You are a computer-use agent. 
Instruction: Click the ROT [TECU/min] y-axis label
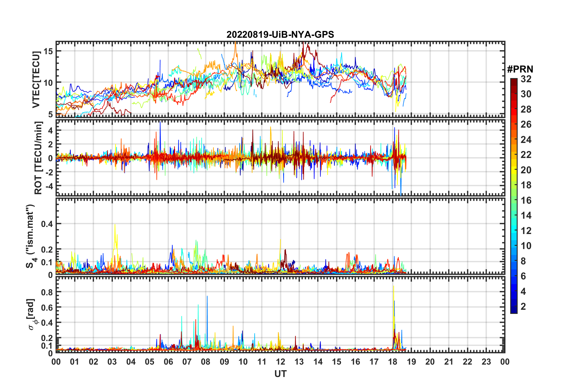pyautogui.click(x=38, y=158)
